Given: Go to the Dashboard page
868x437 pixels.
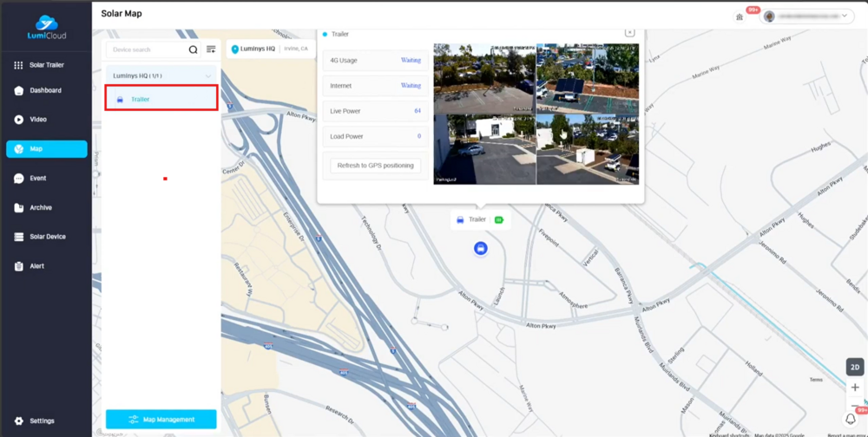Looking at the screenshot, I should click(x=45, y=90).
